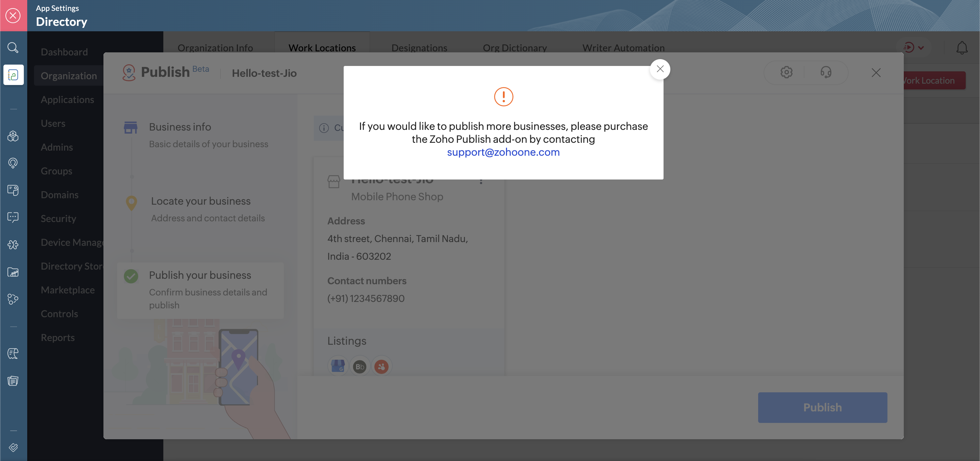Open the three-dot menu on business card
This screenshot has height=461, width=980.
tap(481, 181)
